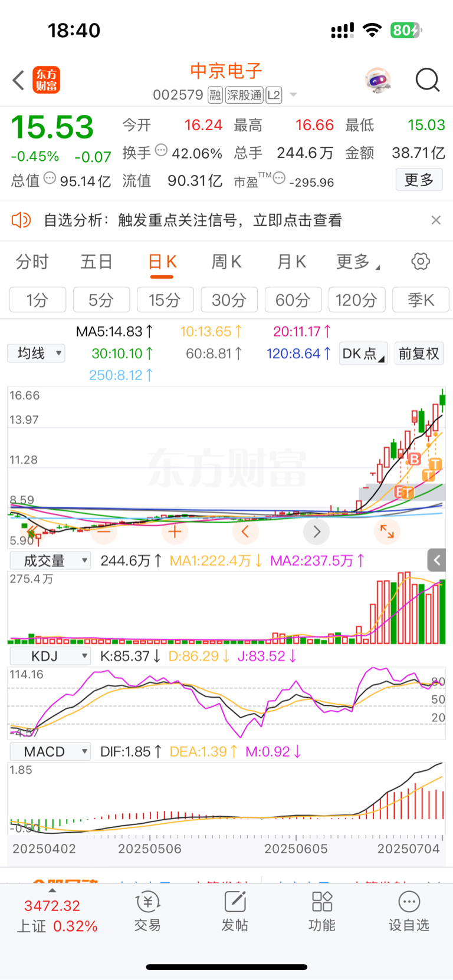Open the KDJ indicator dropdown

pos(50,656)
